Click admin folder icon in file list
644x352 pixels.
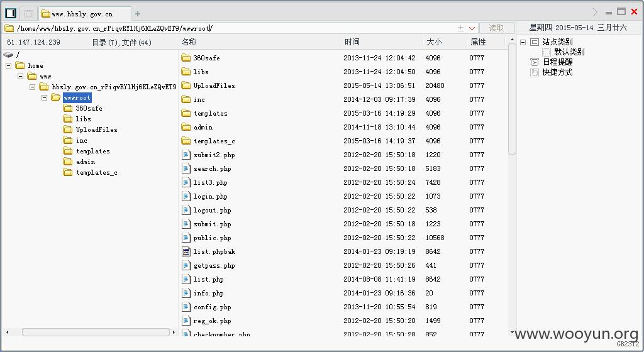click(x=186, y=127)
